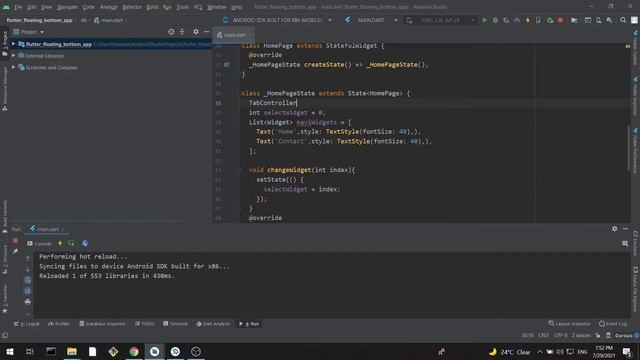Click in code line with TabController

(273, 103)
